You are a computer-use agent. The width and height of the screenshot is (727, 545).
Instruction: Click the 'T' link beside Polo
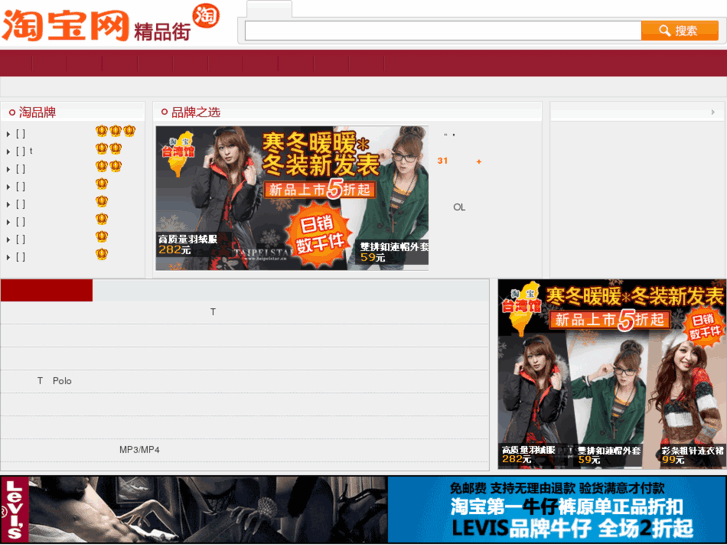point(40,381)
